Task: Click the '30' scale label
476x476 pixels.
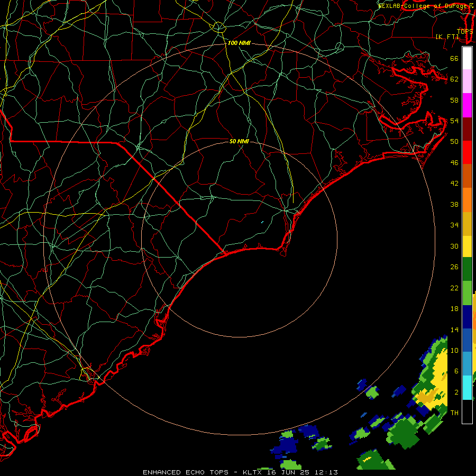Action: point(454,246)
